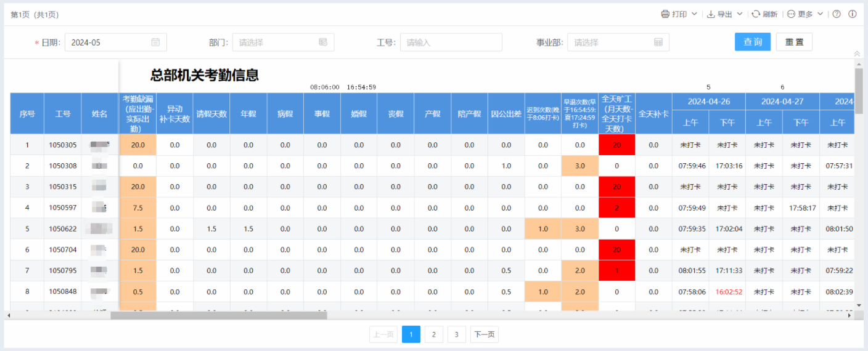Click the blue 查询 button

click(752, 42)
